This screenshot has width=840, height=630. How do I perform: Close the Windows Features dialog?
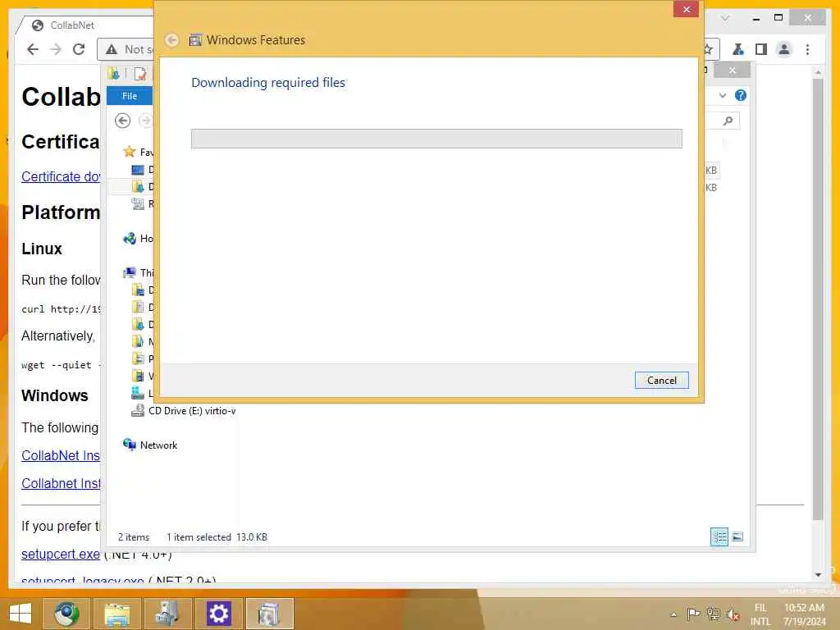click(x=686, y=10)
